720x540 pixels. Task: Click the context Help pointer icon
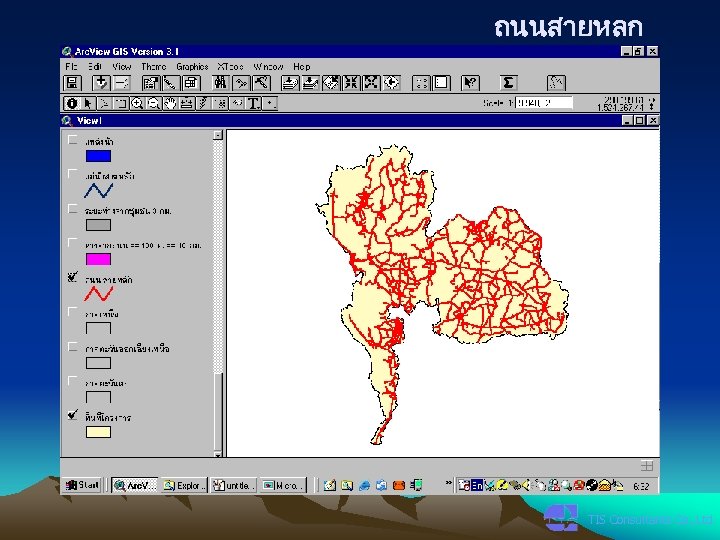pos(470,83)
